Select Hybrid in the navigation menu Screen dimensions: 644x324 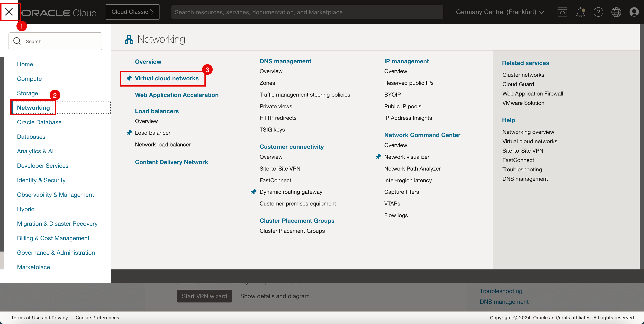(x=26, y=209)
